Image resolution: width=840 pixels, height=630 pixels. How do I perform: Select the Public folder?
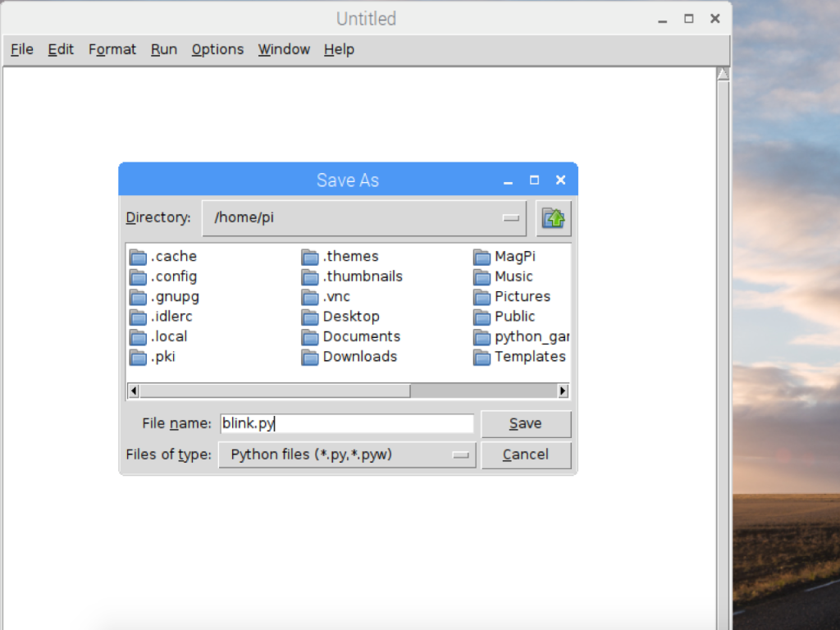pyautogui.click(x=504, y=317)
